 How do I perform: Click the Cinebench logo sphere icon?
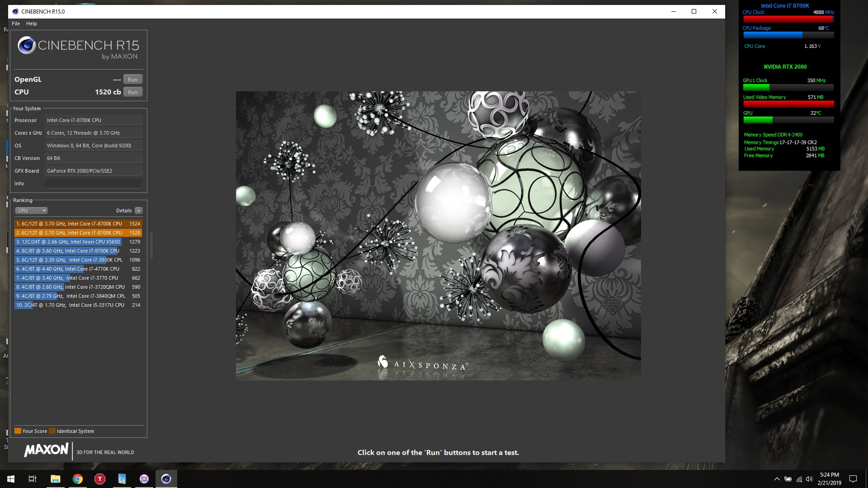27,46
